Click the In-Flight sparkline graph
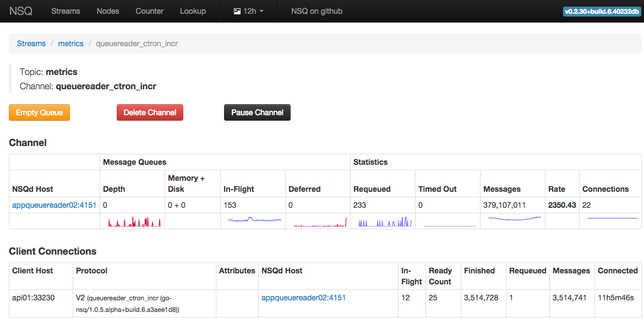Screen dimensions: 644x318 (x=254, y=220)
